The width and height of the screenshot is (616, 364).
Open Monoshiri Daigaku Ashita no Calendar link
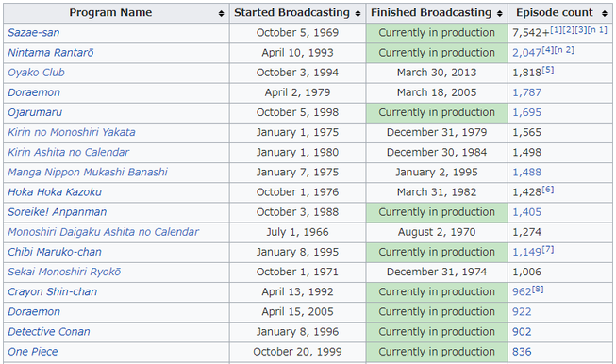coord(104,232)
